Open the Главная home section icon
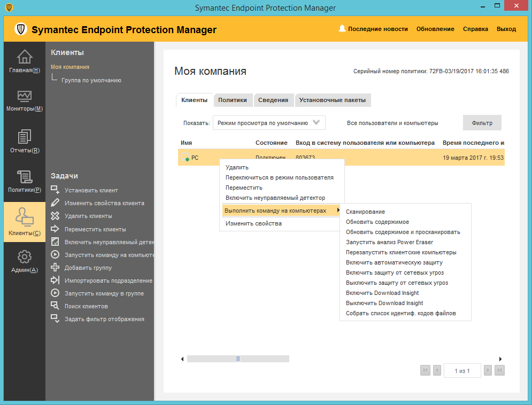Screen dimensions: 532x405 pyautogui.click(x=25, y=57)
